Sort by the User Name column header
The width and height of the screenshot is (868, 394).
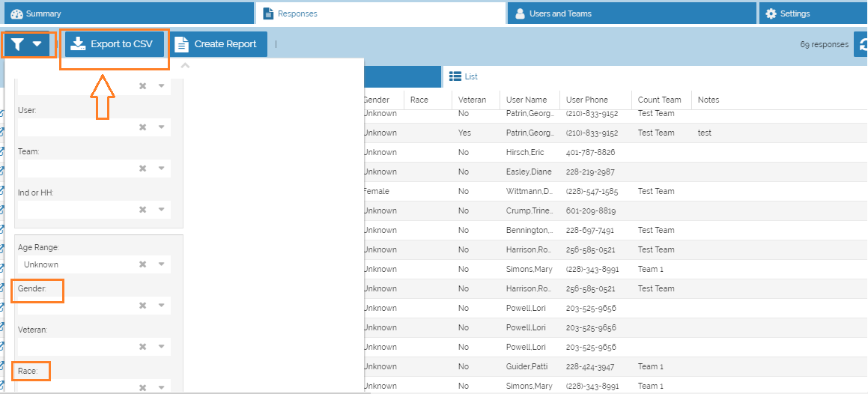tap(526, 100)
